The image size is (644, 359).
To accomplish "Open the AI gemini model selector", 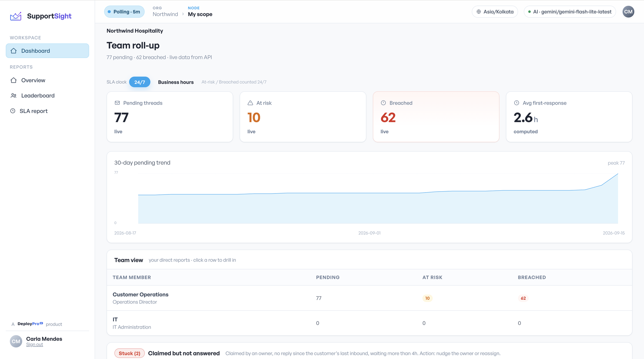I will click(570, 12).
